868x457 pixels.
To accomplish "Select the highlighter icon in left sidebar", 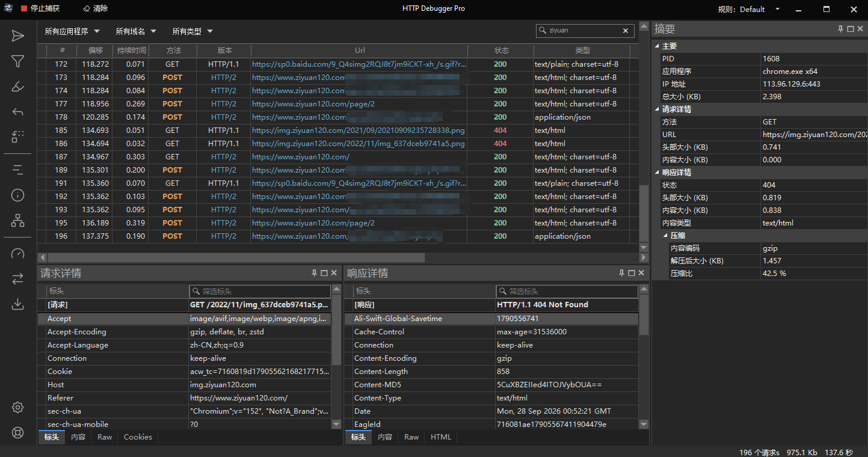I will pyautogui.click(x=18, y=87).
